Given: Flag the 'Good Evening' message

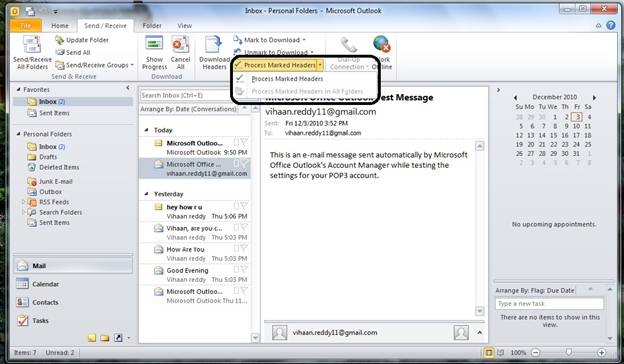Looking at the screenshot, I should click(244, 269).
